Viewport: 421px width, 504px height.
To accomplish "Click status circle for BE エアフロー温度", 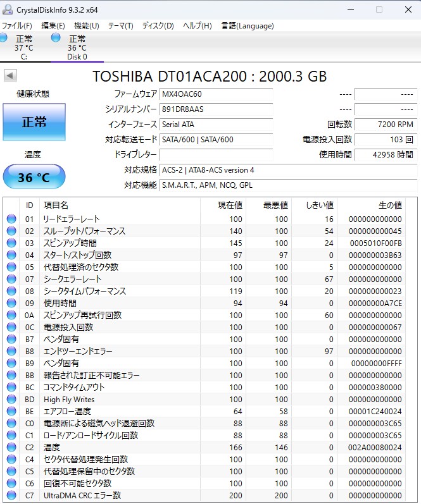I will pos(11,411).
